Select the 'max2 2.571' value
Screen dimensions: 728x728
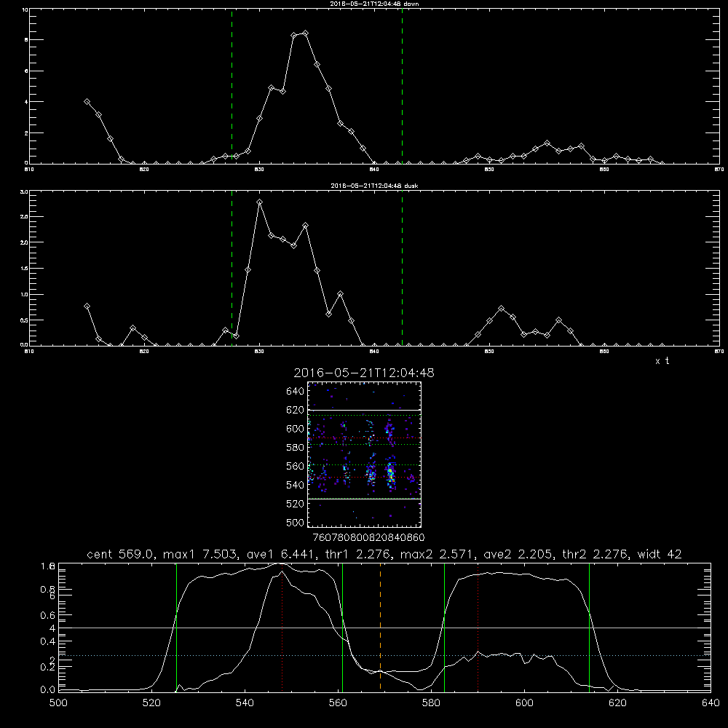tap(438, 554)
